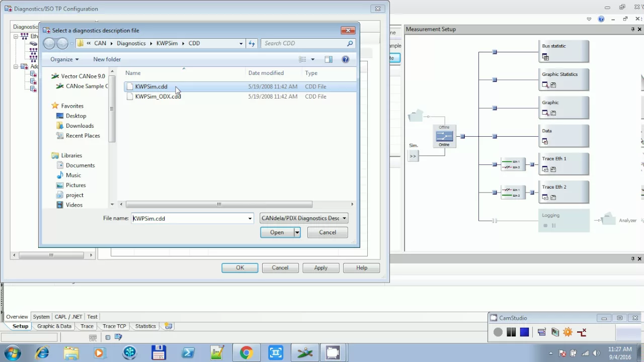Click the Search CDD box

pyautogui.click(x=308, y=43)
